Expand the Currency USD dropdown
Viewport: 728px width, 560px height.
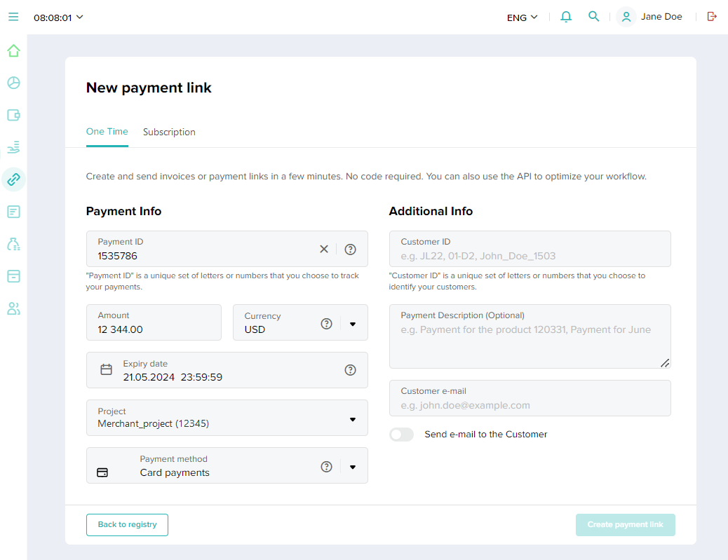tap(353, 324)
